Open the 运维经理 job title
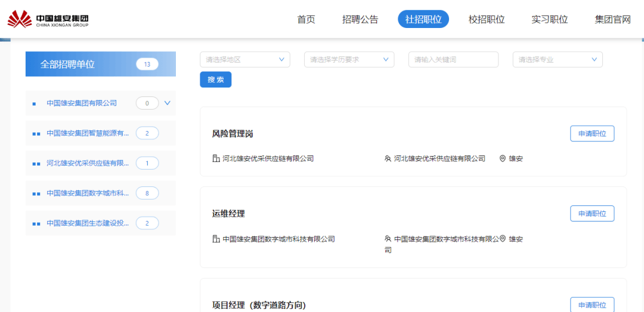The image size is (644, 312). click(x=228, y=214)
